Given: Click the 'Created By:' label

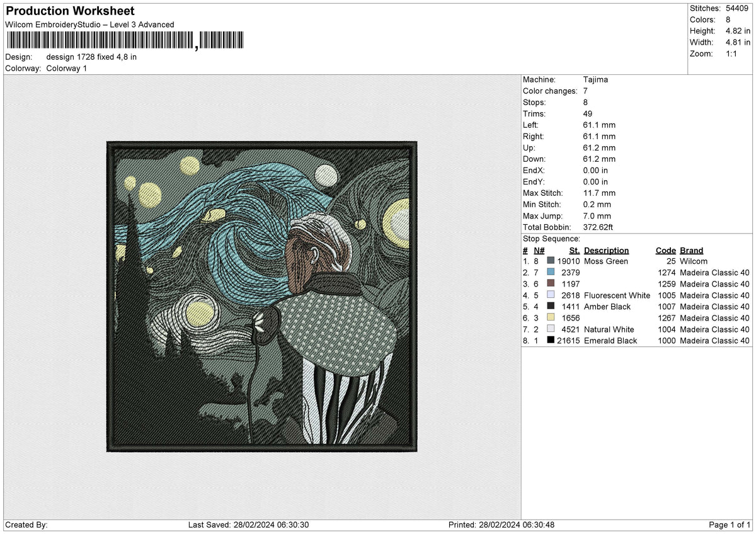Looking at the screenshot, I should click(26, 525).
